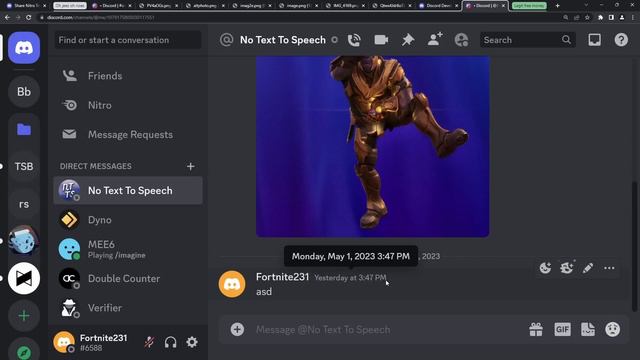This screenshot has width=640, height=360.
Task: Open the Friends page
Action: [128, 76]
